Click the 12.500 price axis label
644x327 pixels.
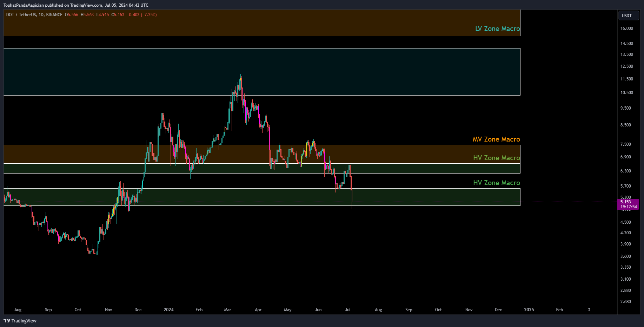627,66
